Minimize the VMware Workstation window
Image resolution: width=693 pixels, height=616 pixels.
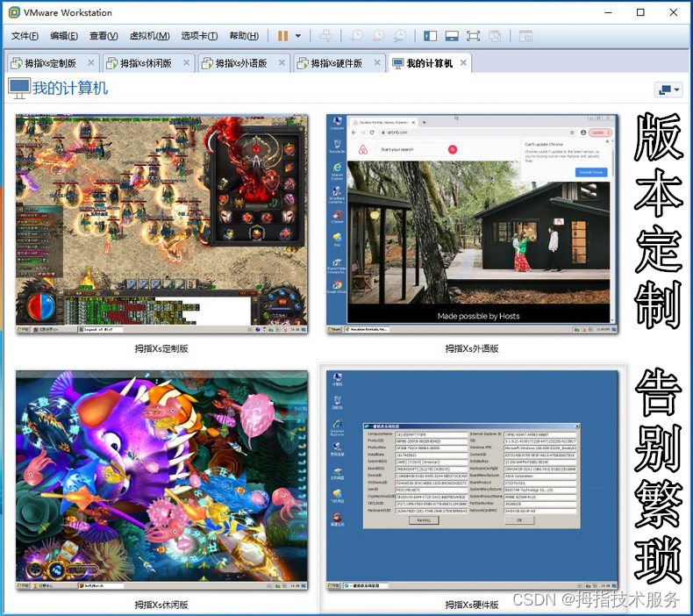[609, 12]
